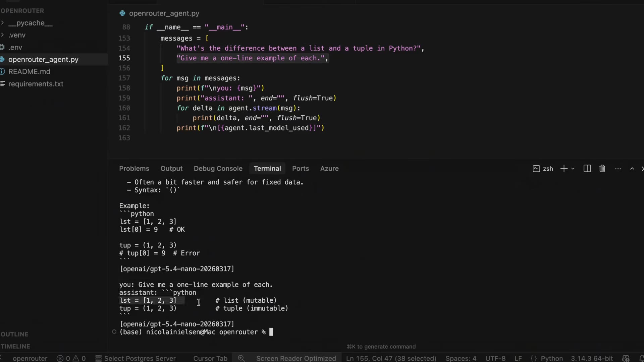Viewport: 644px width, 362px height.
Task: Click openrouter_agent.py breadcrumb above editor
Action: coord(164,13)
